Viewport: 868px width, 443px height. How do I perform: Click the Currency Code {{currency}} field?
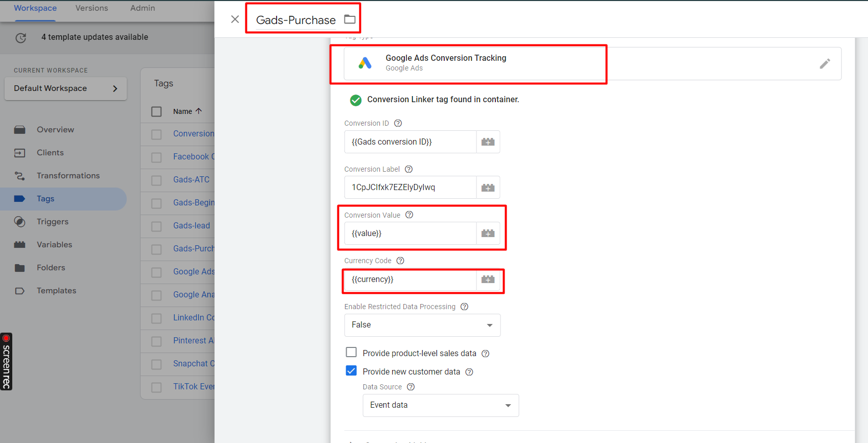(410, 279)
